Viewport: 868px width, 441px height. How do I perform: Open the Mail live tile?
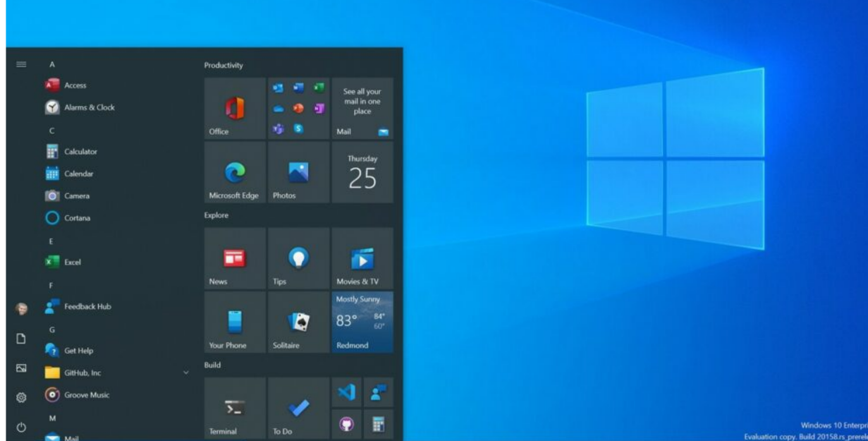pyautogui.click(x=362, y=108)
